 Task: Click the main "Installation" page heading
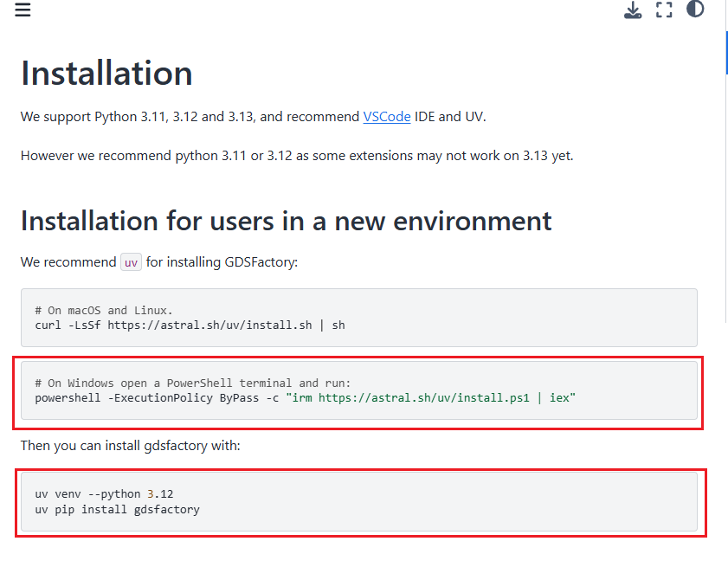[106, 74]
